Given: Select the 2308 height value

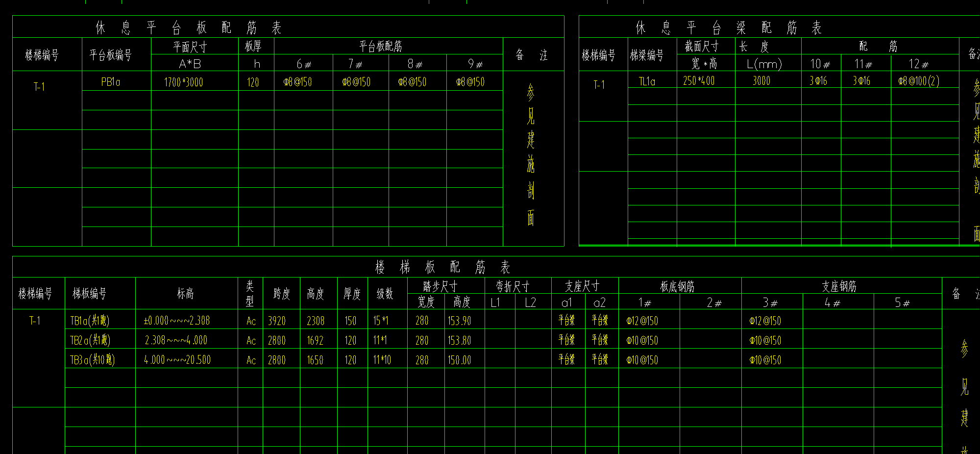Looking at the screenshot, I should click(316, 321).
